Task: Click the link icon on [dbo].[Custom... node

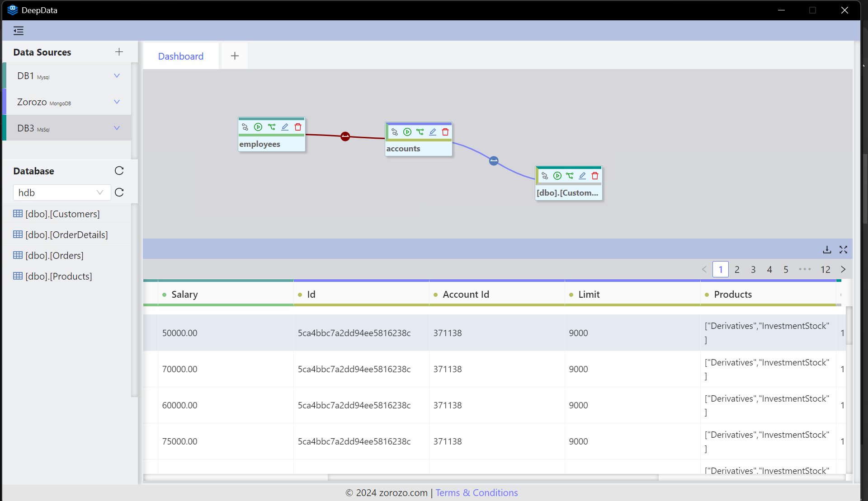Action: [x=545, y=176]
